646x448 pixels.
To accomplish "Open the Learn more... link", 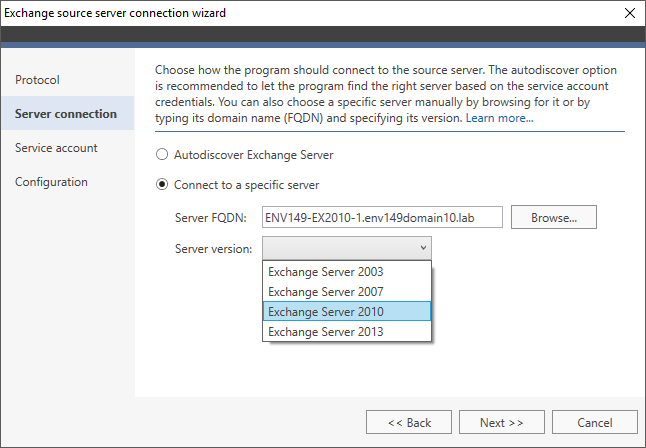I will pyautogui.click(x=499, y=118).
